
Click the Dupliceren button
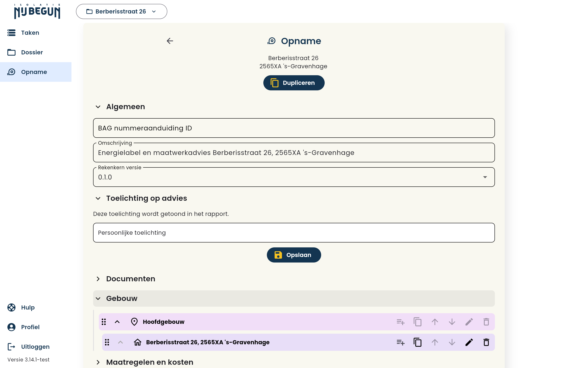point(294,83)
